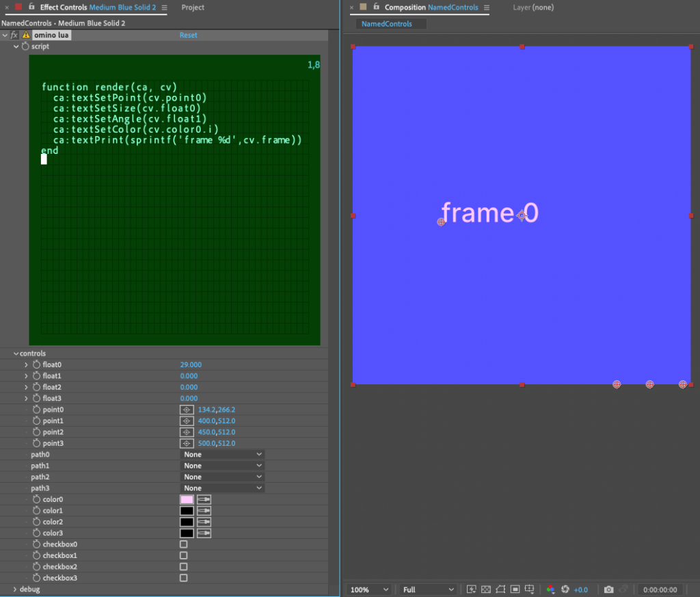Toggle the fx switch for omino lua

coord(15,35)
